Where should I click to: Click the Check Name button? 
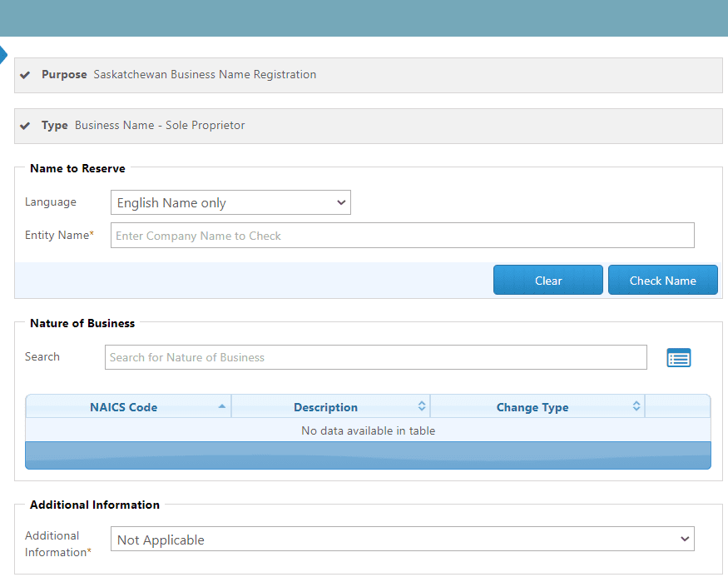click(662, 281)
